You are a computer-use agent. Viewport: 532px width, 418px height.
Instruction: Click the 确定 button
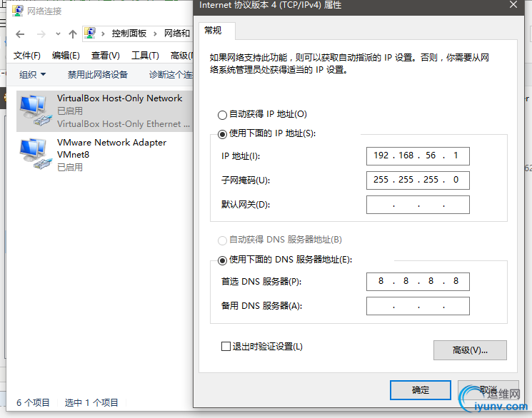421,390
